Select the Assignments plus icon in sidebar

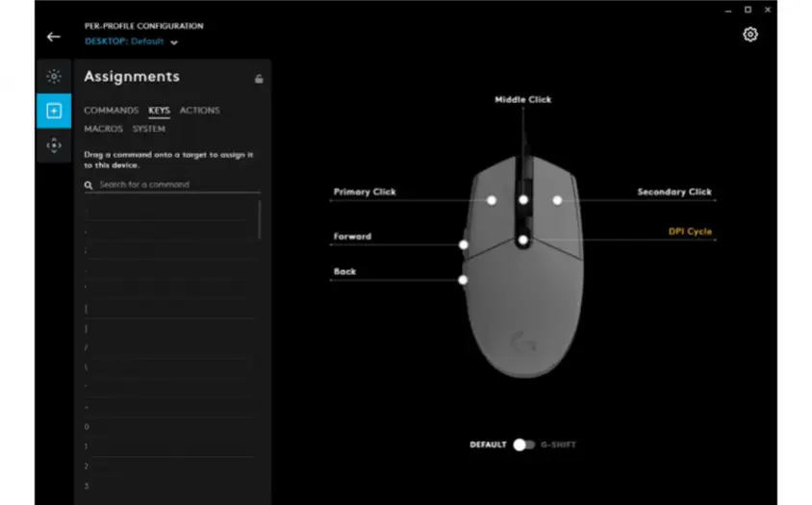[54, 111]
